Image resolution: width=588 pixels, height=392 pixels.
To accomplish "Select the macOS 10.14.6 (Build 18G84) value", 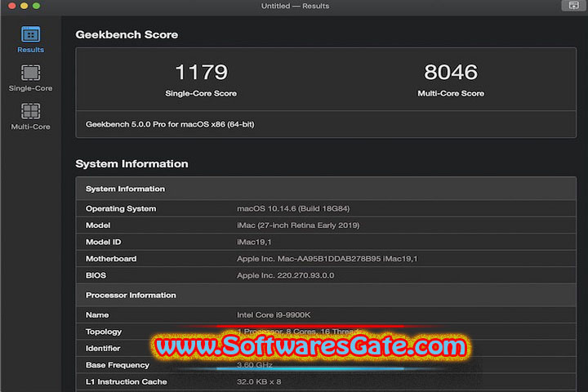I will (293, 208).
